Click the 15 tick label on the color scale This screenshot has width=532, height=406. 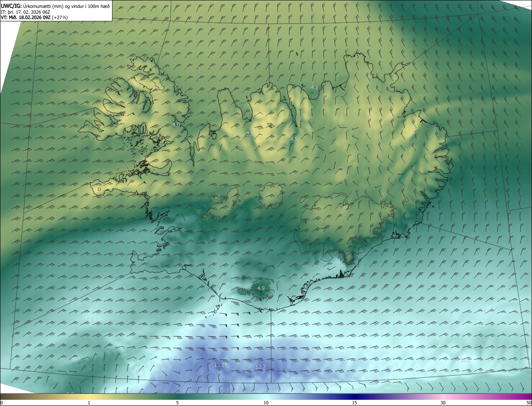355,403
